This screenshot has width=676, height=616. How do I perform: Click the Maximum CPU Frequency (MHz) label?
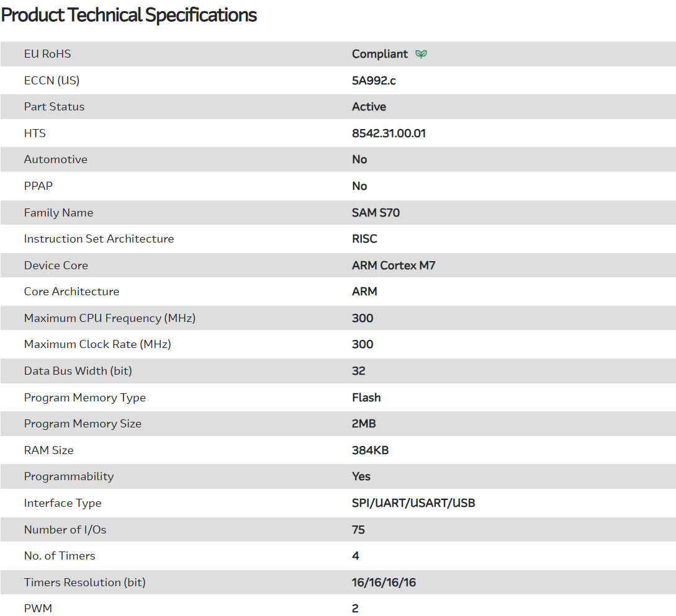coord(109,318)
